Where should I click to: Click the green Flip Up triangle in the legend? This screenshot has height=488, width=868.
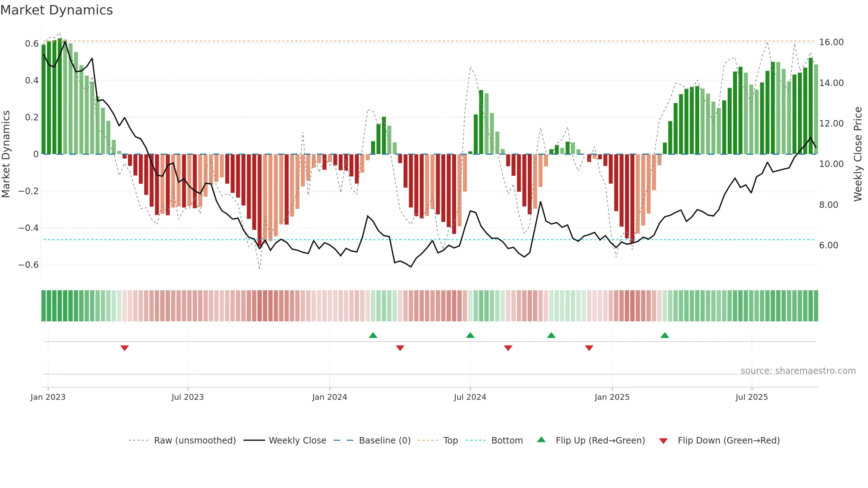coord(541,440)
